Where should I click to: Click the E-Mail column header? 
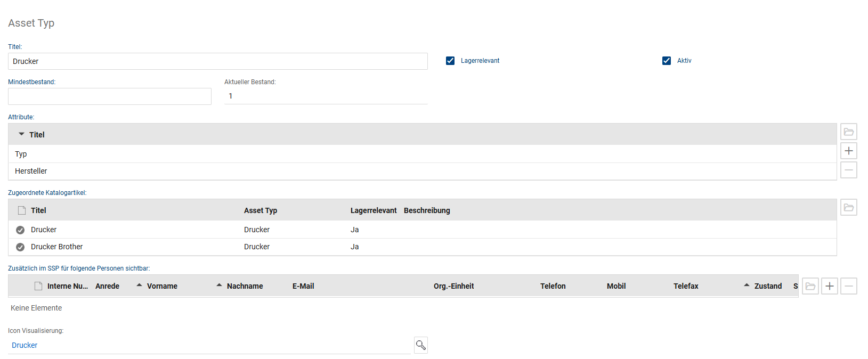point(303,286)
